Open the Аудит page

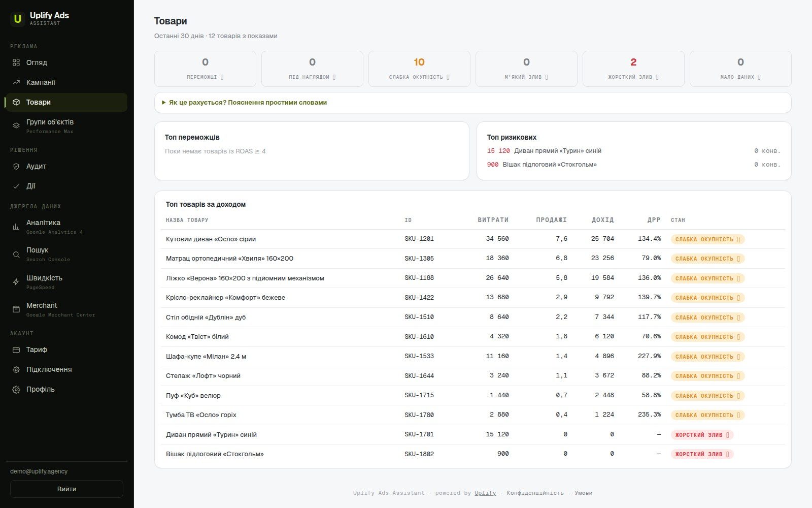click(66, 166)
